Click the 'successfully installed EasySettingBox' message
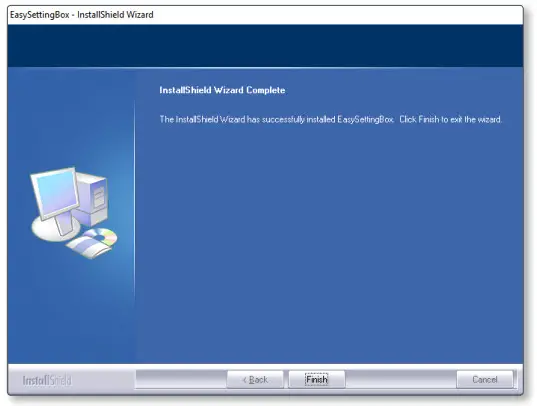This screenshot has width=537, height=406. tap(330, 119)
